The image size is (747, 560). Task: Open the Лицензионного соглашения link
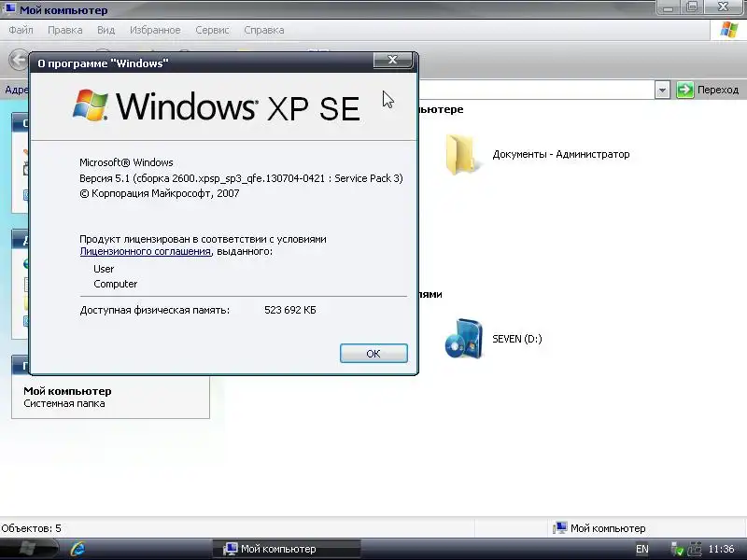coord(146,251)
